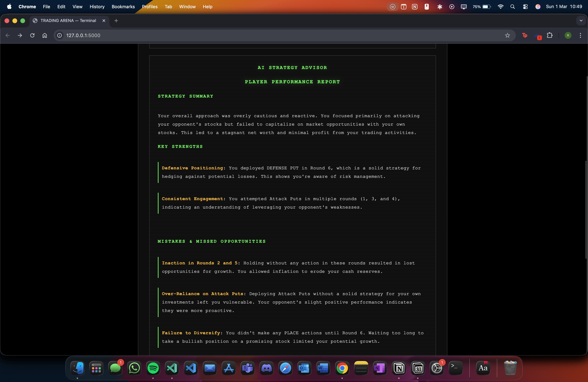The image size is (588, 382).
Task: Expand the tab search dropdown arrow
Action: [x=581, y=21]
